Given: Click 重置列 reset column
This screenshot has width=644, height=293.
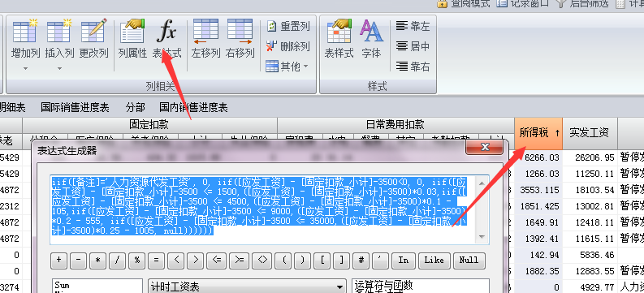Looking at the screenshot, I should 287,27.
